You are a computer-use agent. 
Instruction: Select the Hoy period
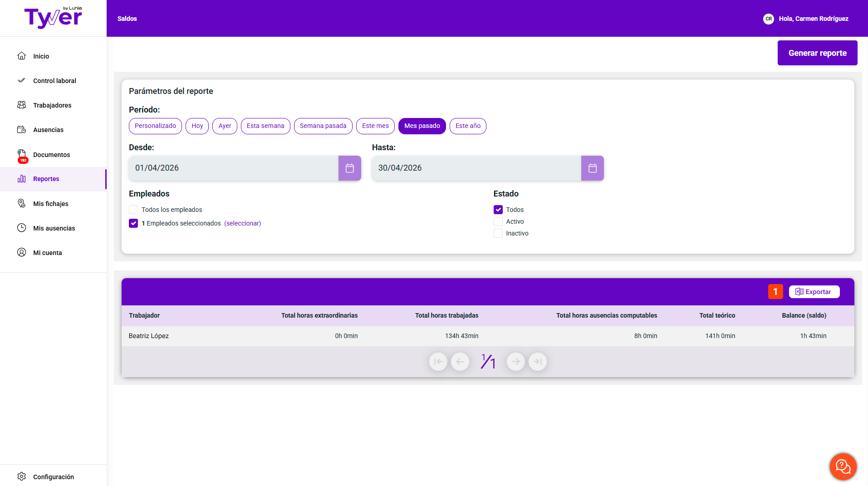[x=197, y=126]
